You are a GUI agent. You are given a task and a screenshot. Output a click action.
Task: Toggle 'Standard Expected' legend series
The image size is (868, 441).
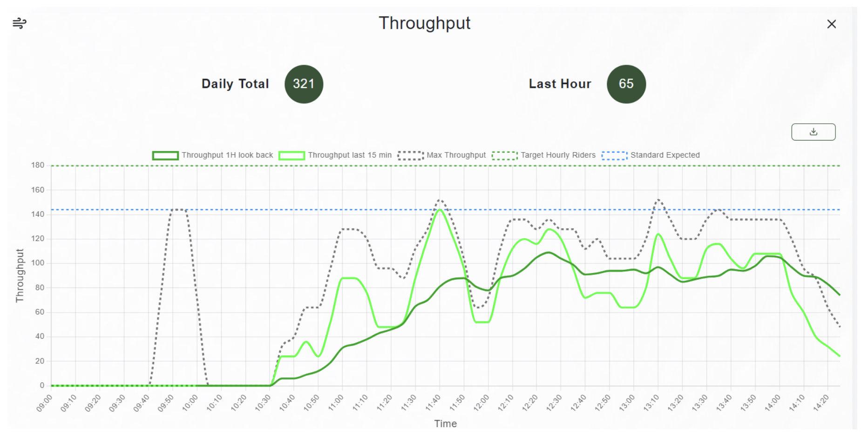[x=651, y=155]
